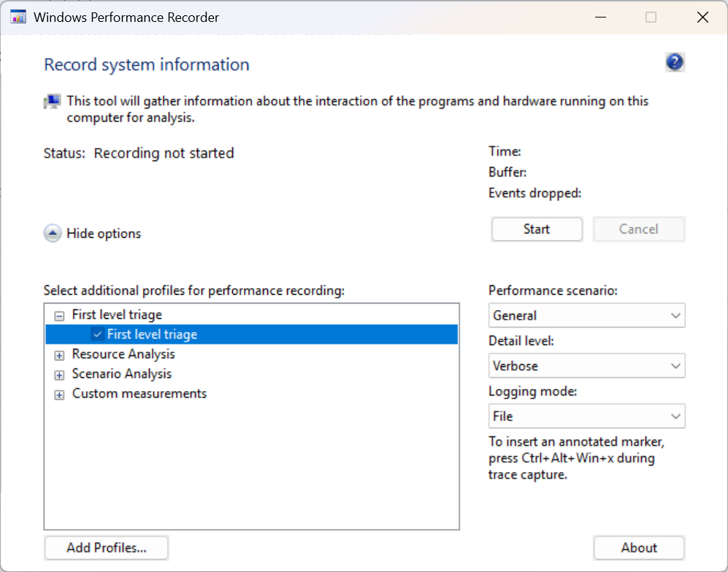Open the Detail level dropdown

pos(586,366)
